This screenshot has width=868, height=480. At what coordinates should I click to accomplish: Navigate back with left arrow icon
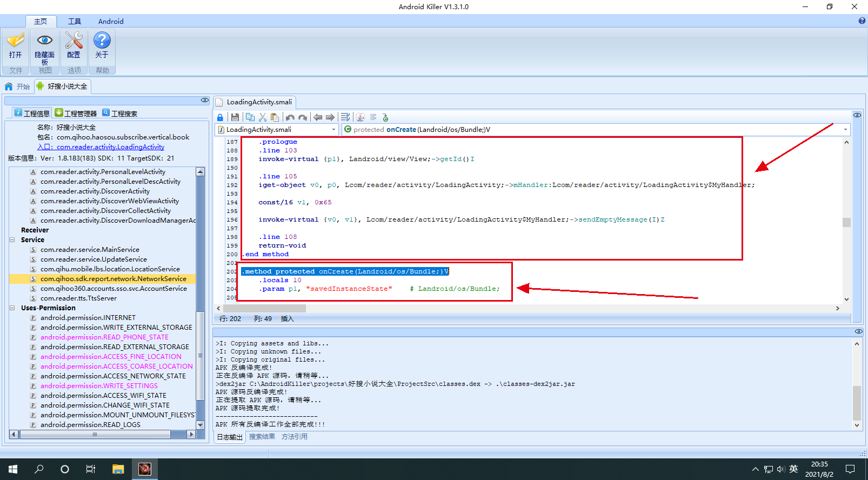point(318,117)
